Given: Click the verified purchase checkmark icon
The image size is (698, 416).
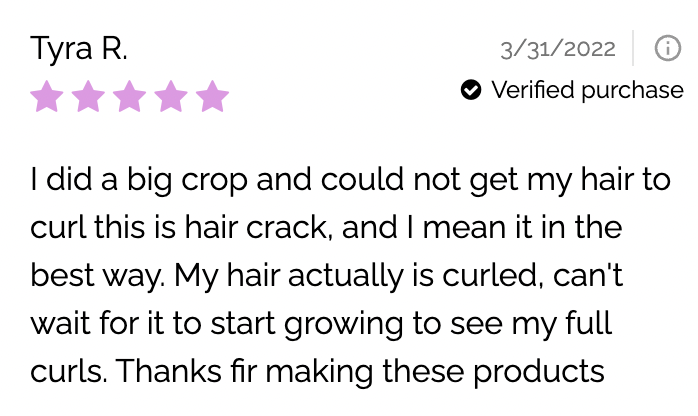Looking at the screenshot, I should [x=470, y=91].
